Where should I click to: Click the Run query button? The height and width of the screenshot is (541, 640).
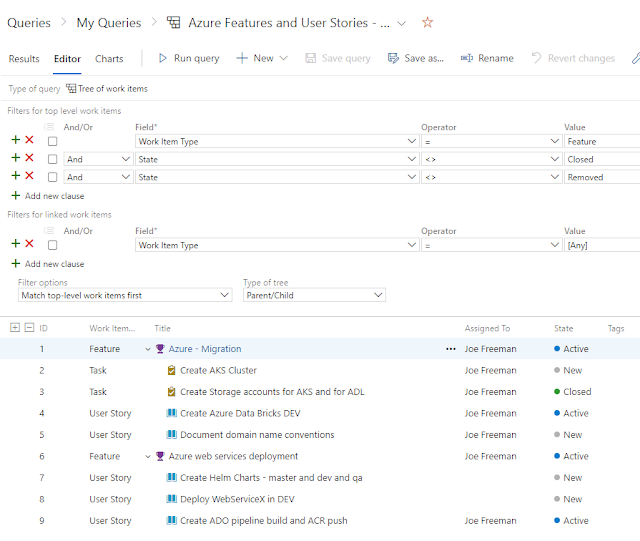(x=188, y=58)
